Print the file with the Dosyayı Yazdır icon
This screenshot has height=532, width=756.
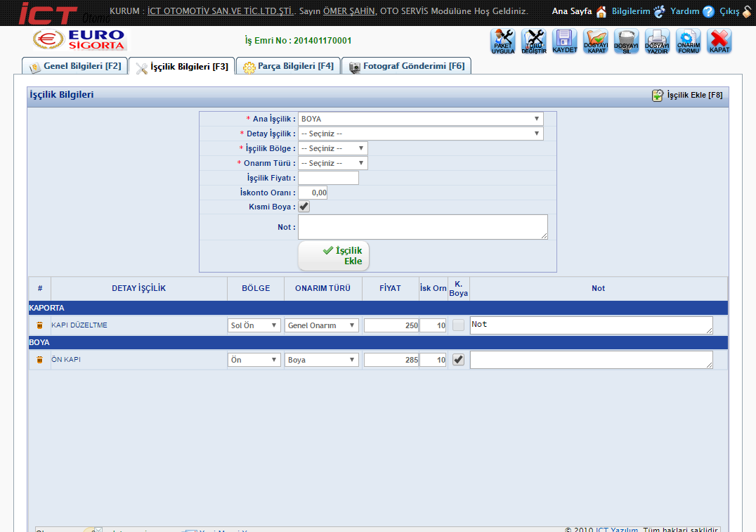point(658,41)
